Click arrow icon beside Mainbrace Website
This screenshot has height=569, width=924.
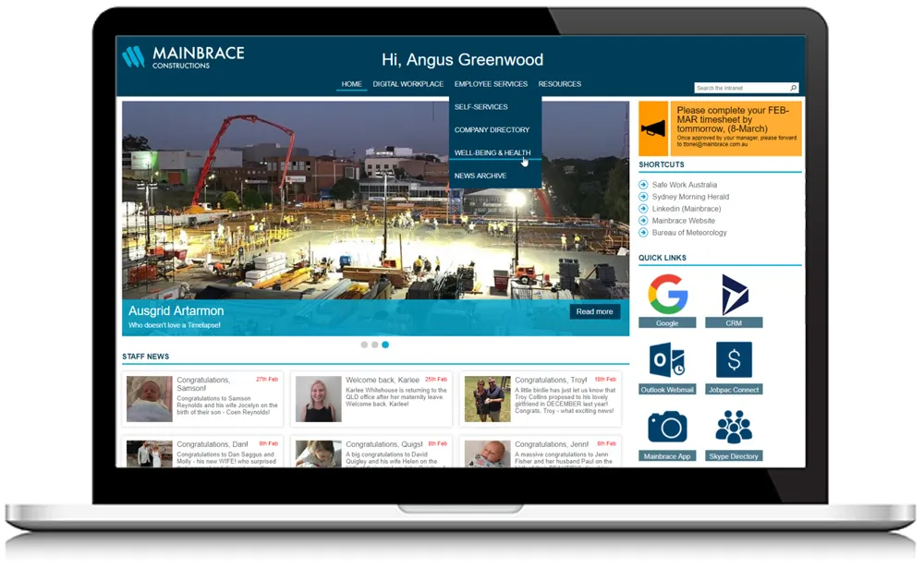pyautogui.click(x=643, y=220)
